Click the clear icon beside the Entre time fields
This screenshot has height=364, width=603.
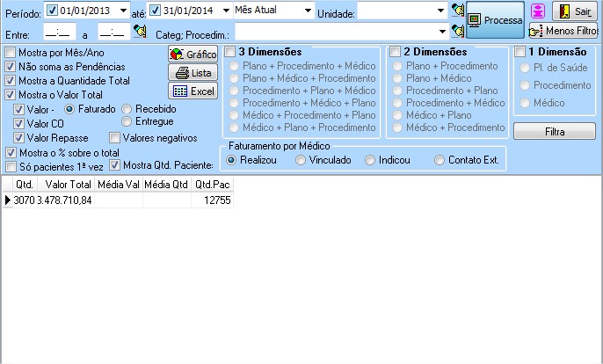[x=139, y=32]
